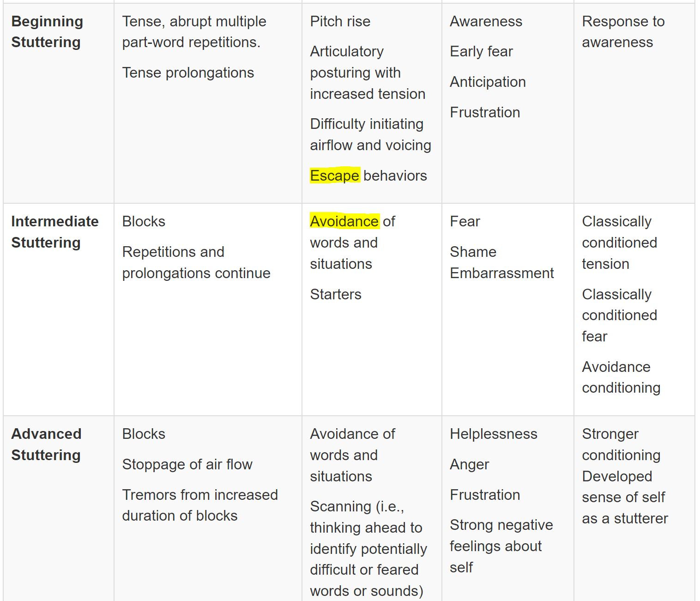Click the 'Starters' entry

click(336, 294)
